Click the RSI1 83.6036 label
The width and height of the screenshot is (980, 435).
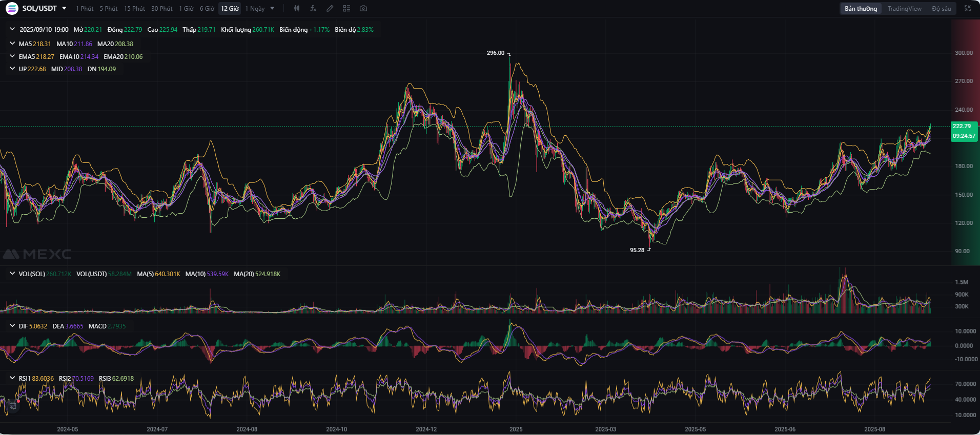[36, 379]
